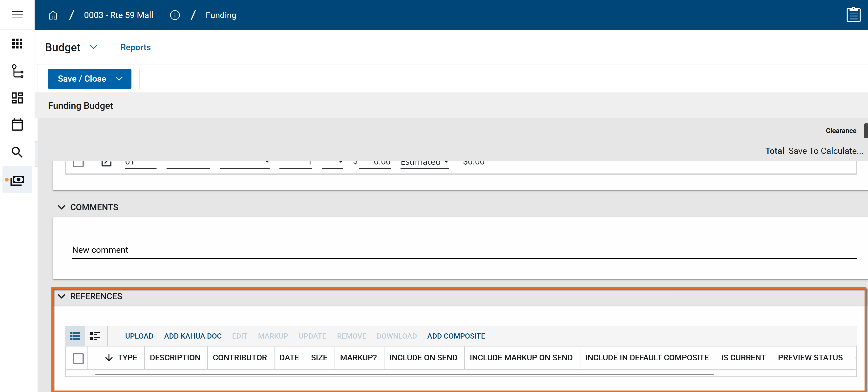Open the hamburger navigation menu
Viewport: 868px width, 392px height.
pyautogui.click(x=17, y=15)
